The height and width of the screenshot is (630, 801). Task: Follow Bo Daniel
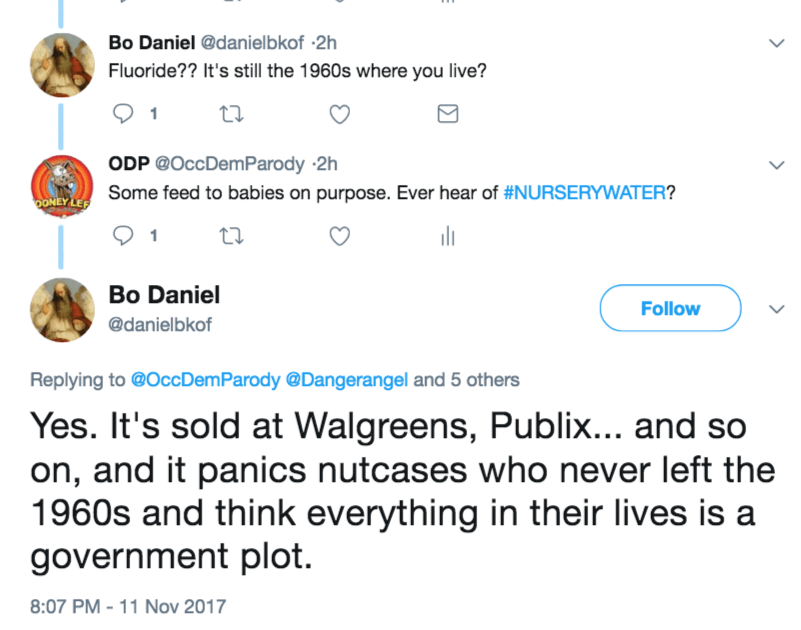point(669,309)
